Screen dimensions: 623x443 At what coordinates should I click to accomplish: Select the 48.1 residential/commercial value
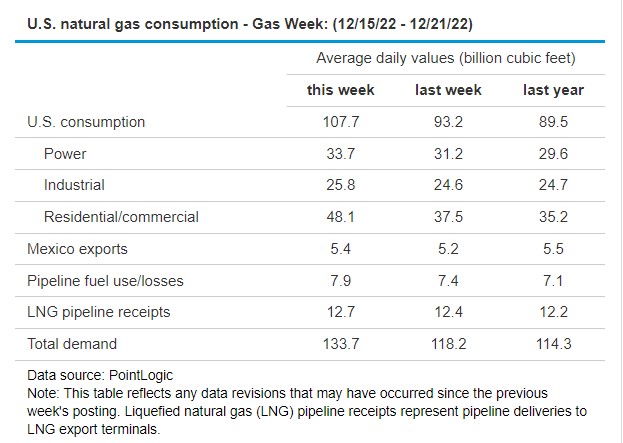(340, 217)
